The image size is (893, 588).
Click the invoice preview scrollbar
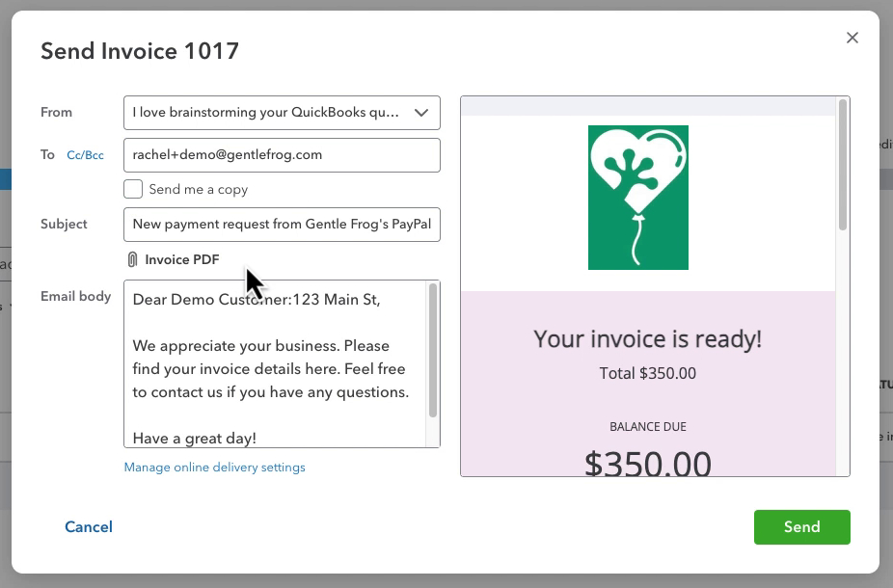pyautogui.click(x=843, y=165)
